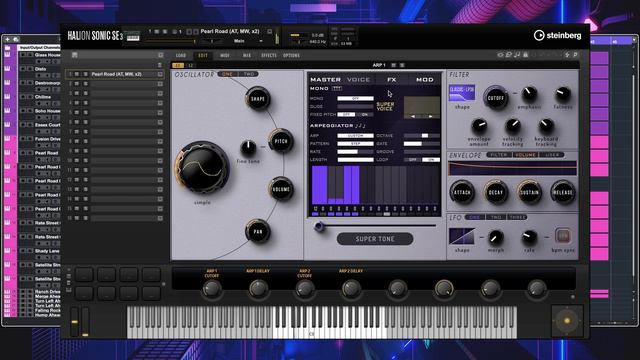
Task: Select oscillator TWO
Action: pyautogui.click(x=249, y=74)
